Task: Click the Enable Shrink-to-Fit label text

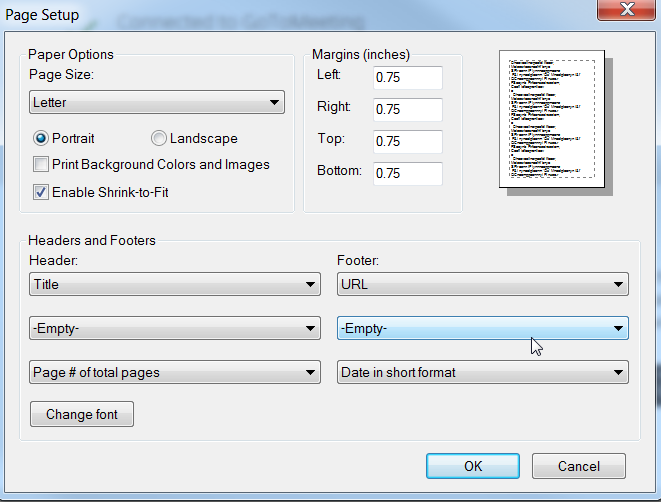Action: point(110,193)
